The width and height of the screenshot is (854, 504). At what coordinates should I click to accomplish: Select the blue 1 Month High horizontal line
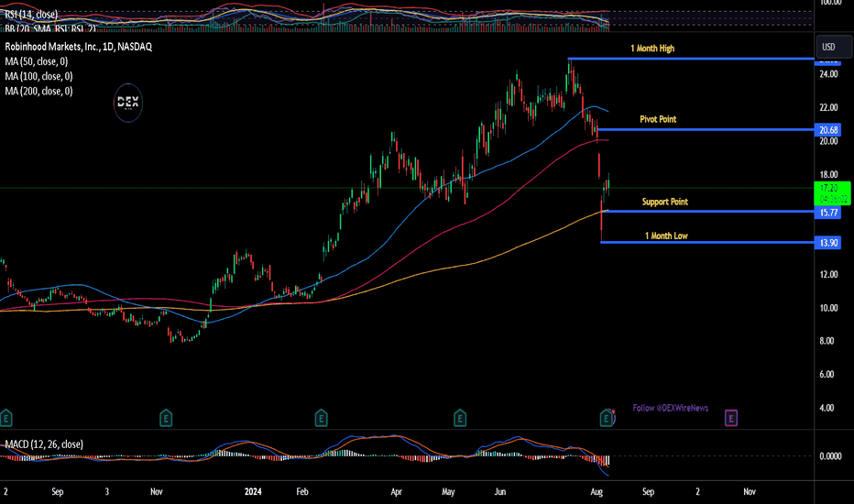click(691, 59)
